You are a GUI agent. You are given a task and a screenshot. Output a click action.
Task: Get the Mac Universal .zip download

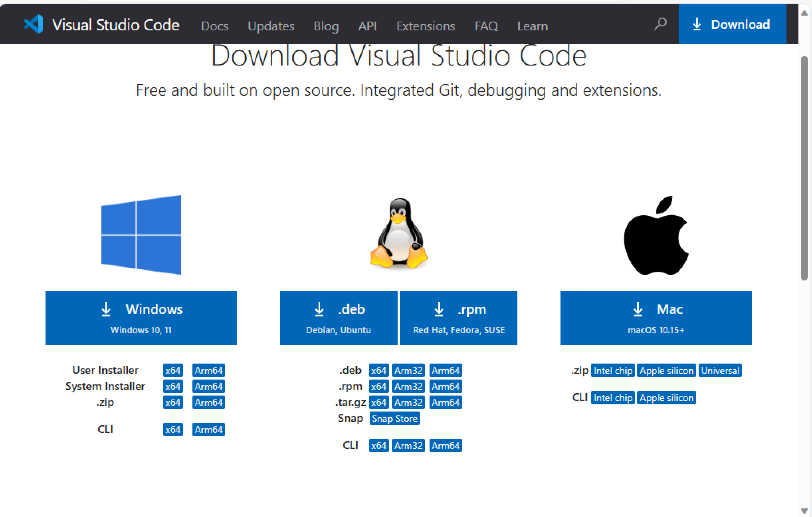click(720, 370)
